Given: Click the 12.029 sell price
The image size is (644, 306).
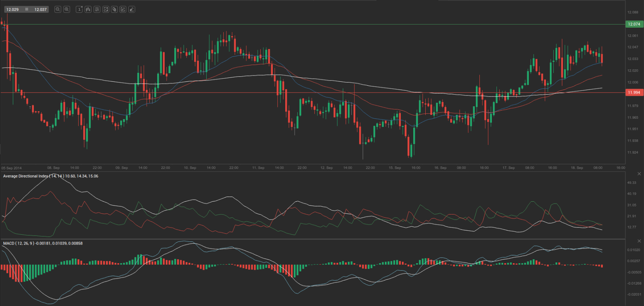Looking at the screenshot, I should [x=12, y=9].
